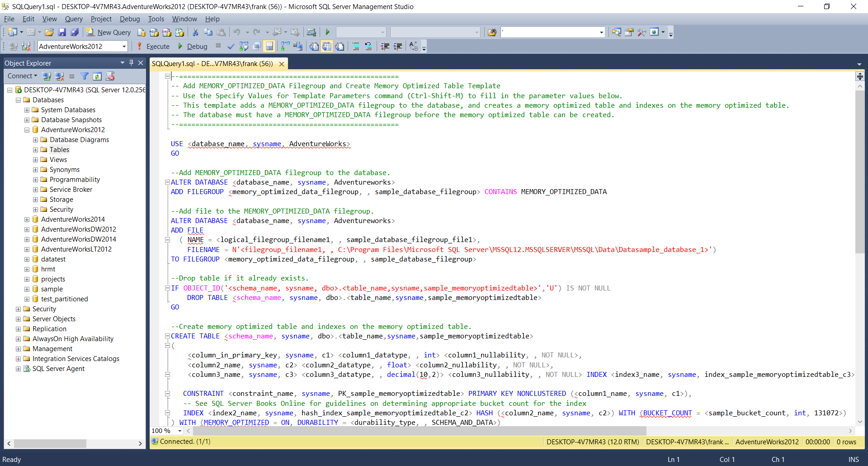Open the Tools menu

(x=156, y=19)
